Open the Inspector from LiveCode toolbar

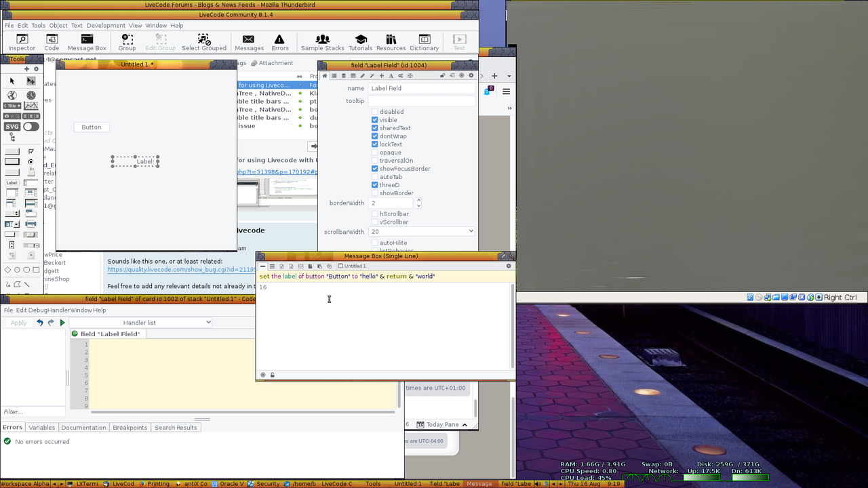(22, 43)
